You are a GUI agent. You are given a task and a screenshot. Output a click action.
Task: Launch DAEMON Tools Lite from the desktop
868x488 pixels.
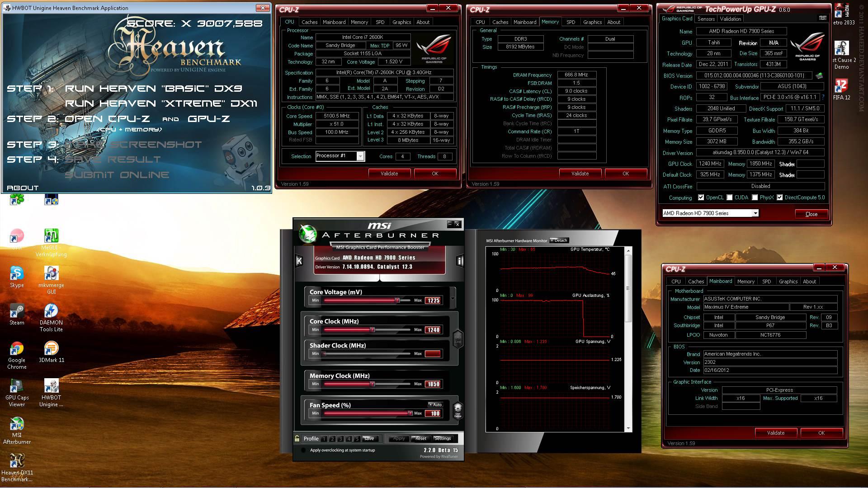(x=51, y=318)
